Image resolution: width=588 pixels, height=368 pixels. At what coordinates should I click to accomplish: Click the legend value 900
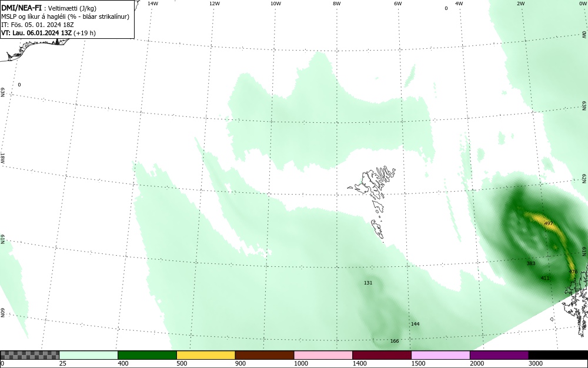(240, 363)
